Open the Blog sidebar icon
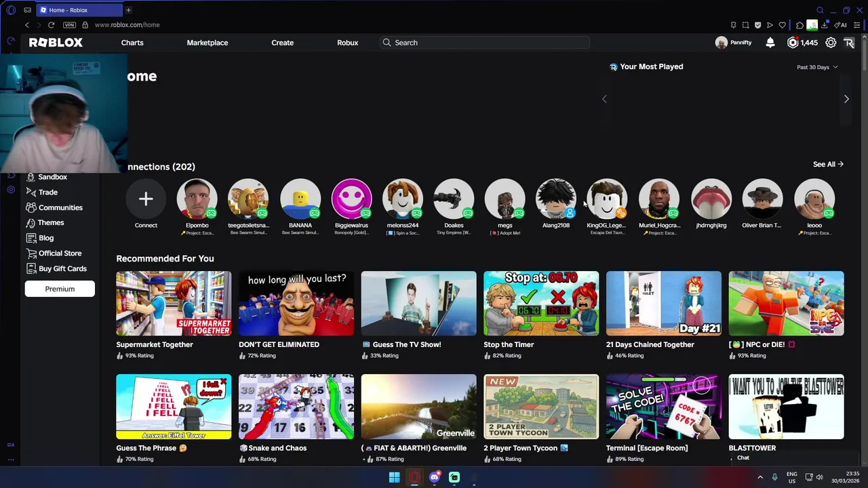 (x=31, y=238)
